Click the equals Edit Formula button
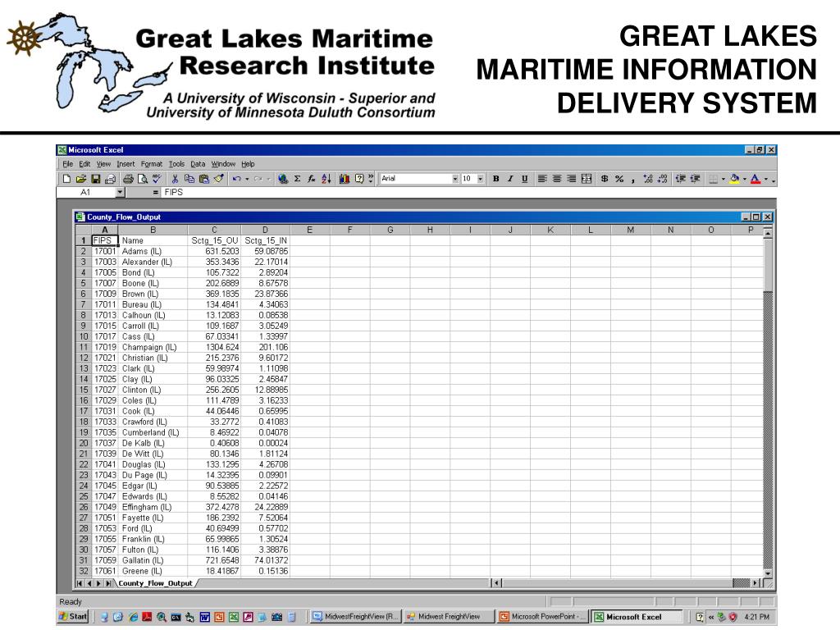 click(x=156, y=192)
